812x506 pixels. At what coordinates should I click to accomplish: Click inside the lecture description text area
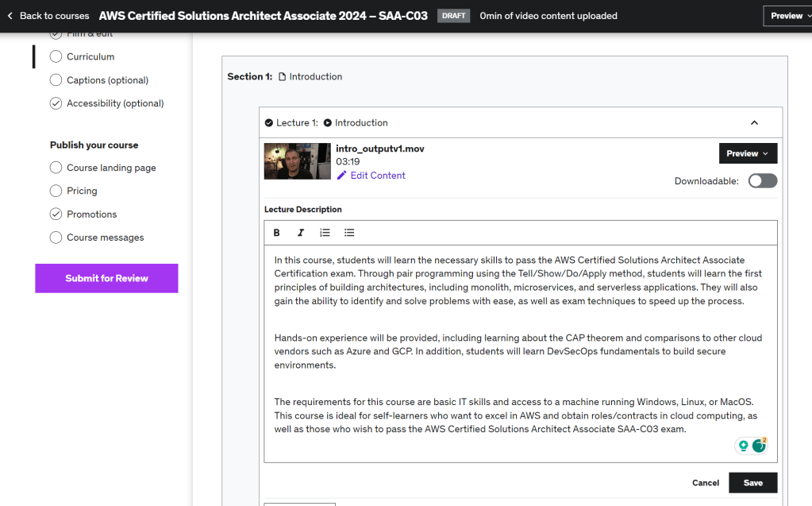click(x=521, y=353)
